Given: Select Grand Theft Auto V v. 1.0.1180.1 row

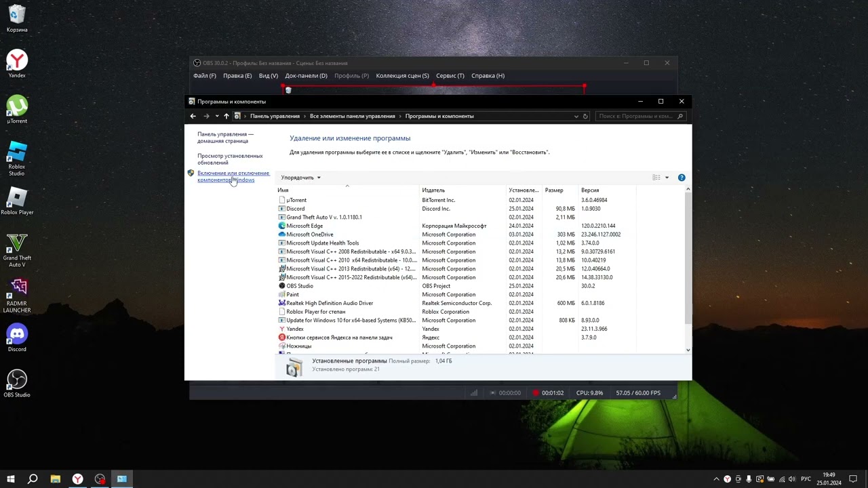Looking at the screenshot, I should (x=324, y=218).
